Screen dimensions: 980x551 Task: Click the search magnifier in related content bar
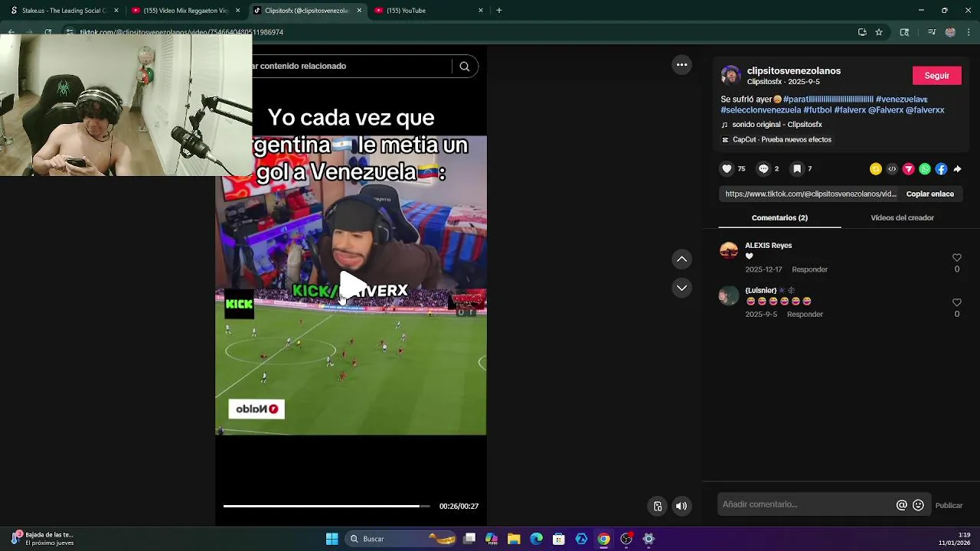tap(464, 67)
